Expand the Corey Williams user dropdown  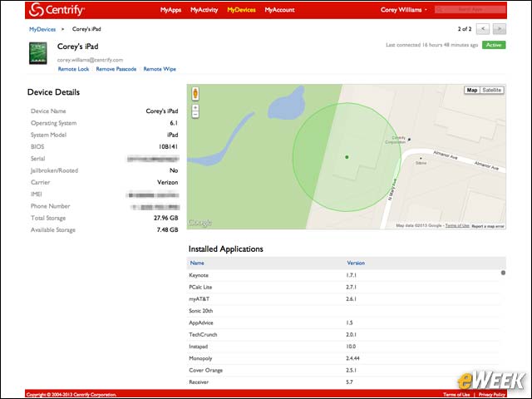(404, 10)
